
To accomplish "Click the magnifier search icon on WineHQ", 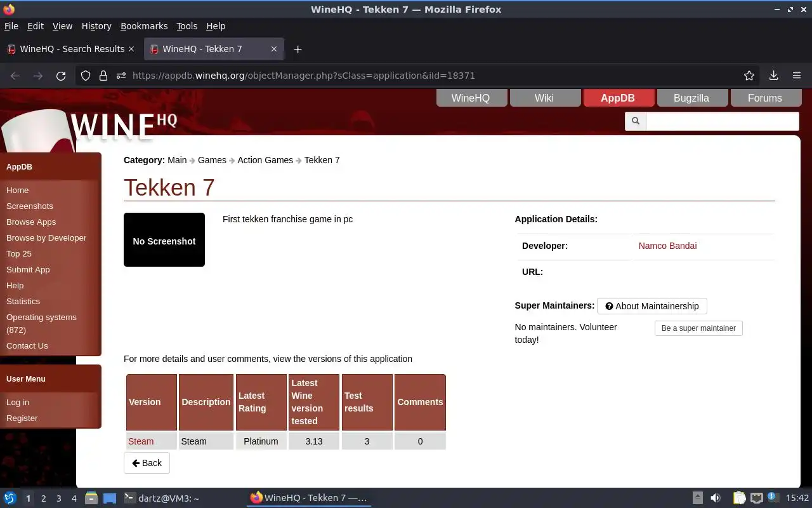I will tap(635, 121).
